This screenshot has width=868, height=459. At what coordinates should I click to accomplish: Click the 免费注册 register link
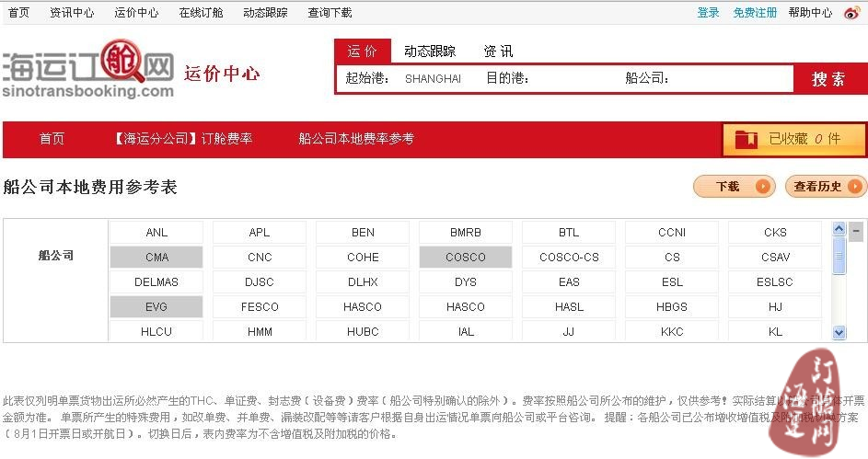pyautogui.click(x=755, y=12)
